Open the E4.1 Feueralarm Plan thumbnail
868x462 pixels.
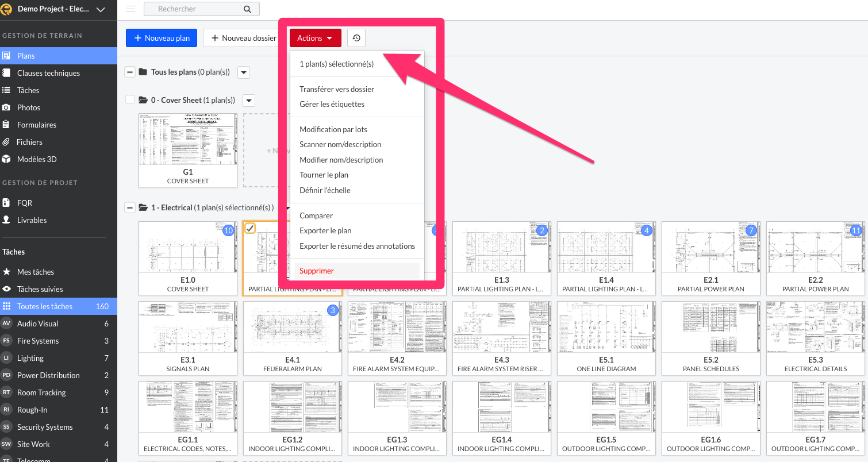click(293, 338)
